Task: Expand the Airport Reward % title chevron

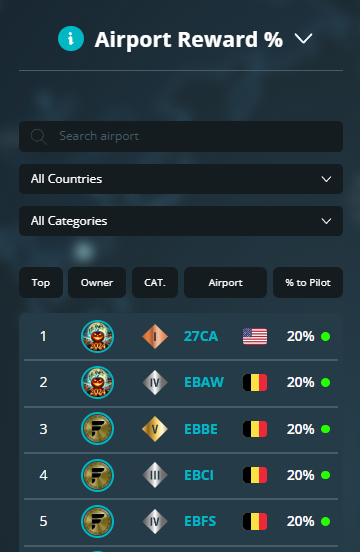Action: [x=303, y=38]
